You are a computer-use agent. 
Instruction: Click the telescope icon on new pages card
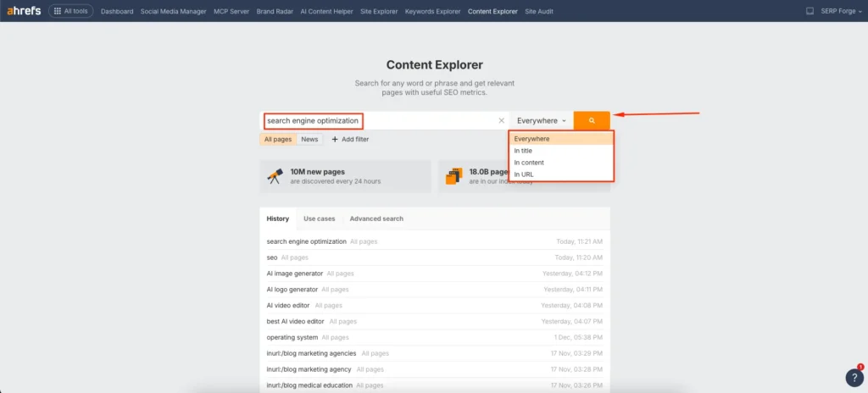tap(275, 176)
